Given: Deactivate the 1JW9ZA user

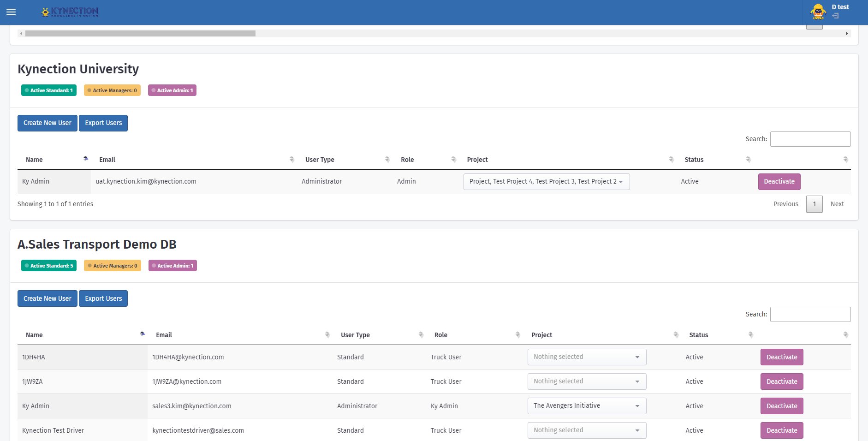Looking at the screenshot, I should [782, 381].
